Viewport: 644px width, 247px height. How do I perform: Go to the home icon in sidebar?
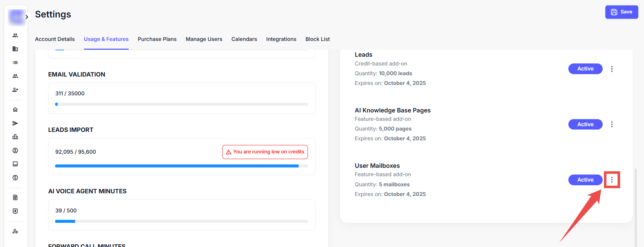(x=15, y=110)
